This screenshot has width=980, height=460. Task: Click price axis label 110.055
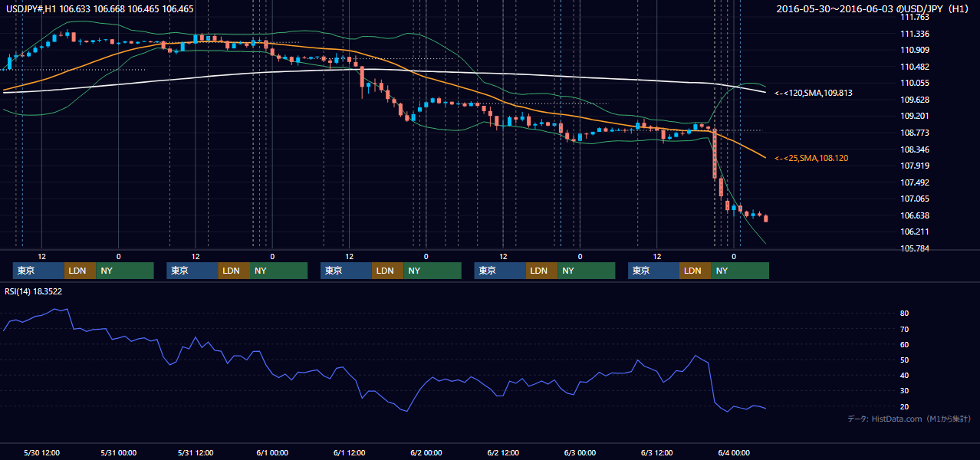(x=915, y=83)
